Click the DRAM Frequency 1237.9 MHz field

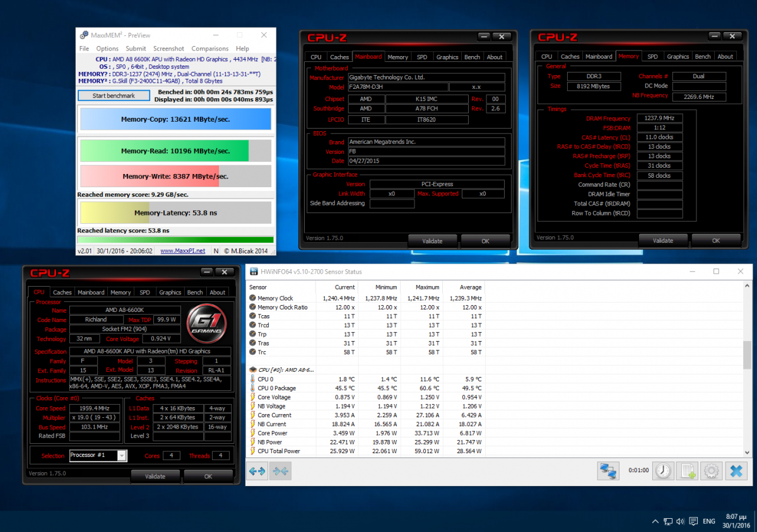click(660, 118)
